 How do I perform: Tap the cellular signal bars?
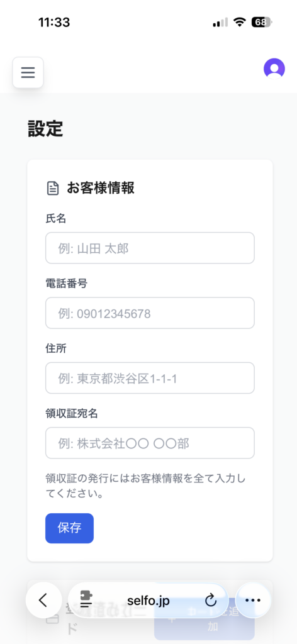pos(220,23)
